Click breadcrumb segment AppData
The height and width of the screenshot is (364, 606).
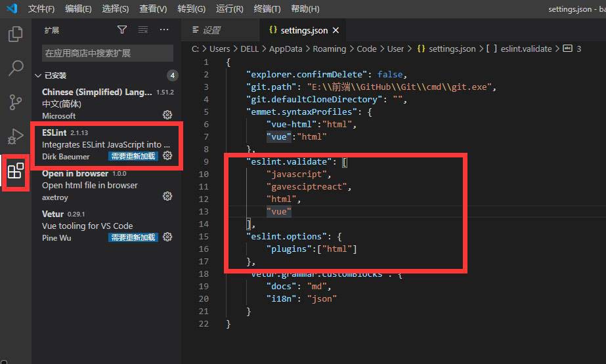pos(286,49)
